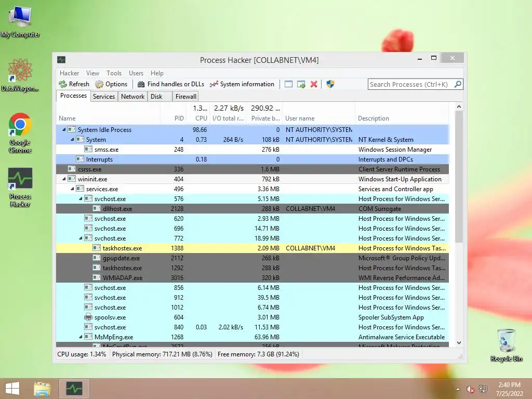Collapse the MsMpEng.exe tree node

pyautogui.click(x=81, y=337)
